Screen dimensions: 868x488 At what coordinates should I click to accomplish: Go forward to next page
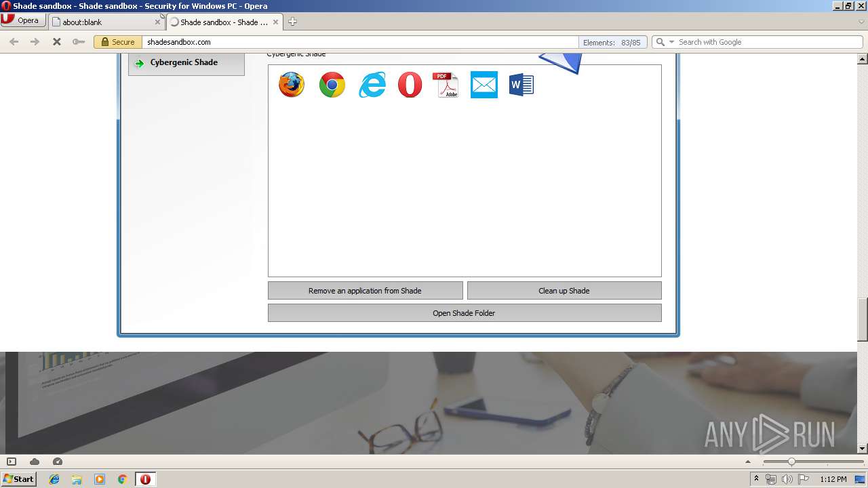35,42
